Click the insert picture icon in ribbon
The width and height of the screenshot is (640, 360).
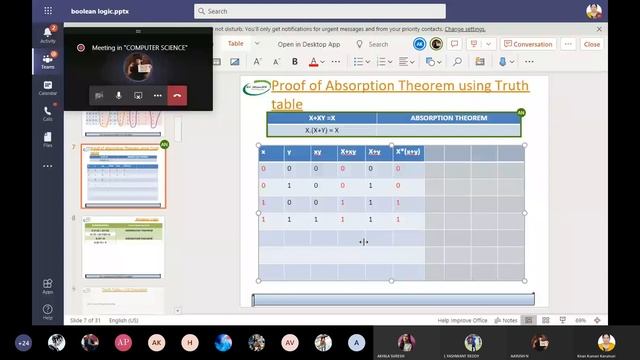point(235,62)
